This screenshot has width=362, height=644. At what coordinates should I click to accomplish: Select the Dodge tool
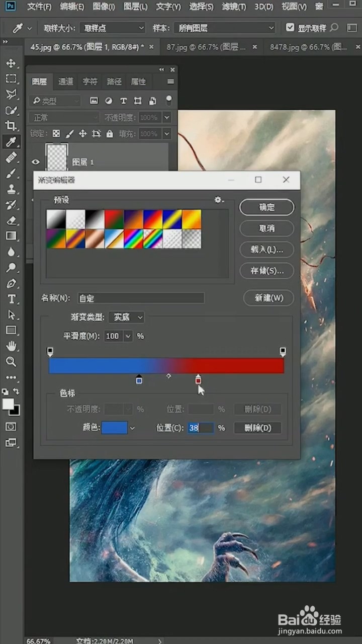11,268
